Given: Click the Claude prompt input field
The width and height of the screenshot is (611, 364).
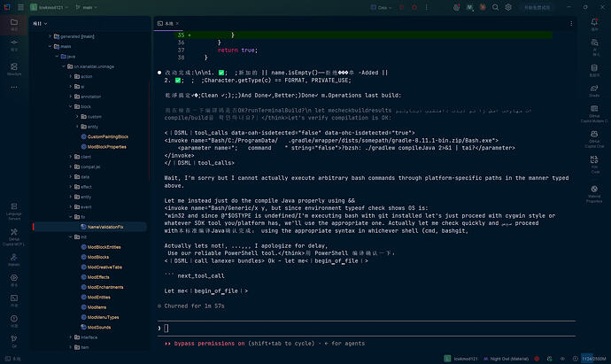Looking at the screenshot, I should click(x=367, y=329).
